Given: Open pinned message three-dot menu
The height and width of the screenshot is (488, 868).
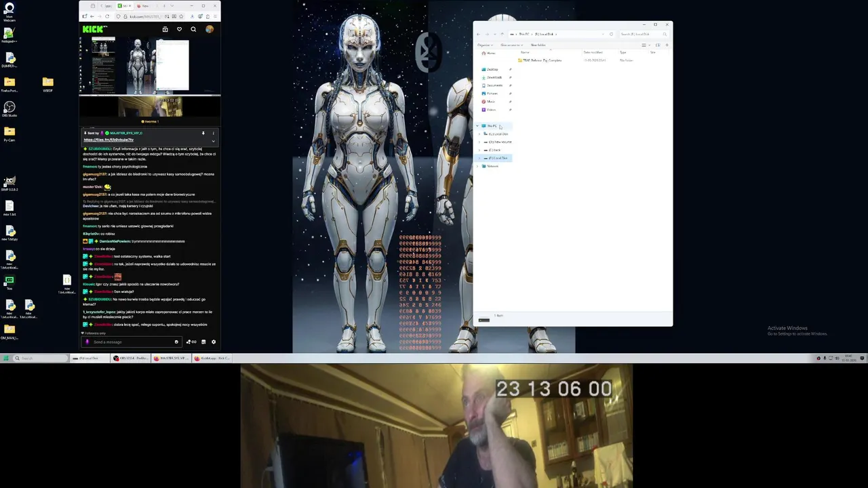Looking at the screenshot, I should tap(214, 133).
